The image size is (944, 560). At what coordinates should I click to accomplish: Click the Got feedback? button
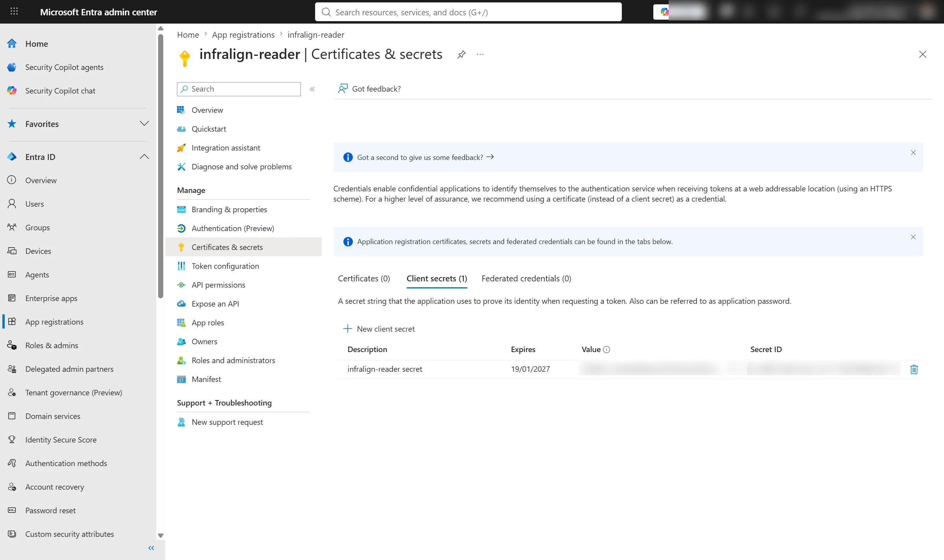click(369, 89)
